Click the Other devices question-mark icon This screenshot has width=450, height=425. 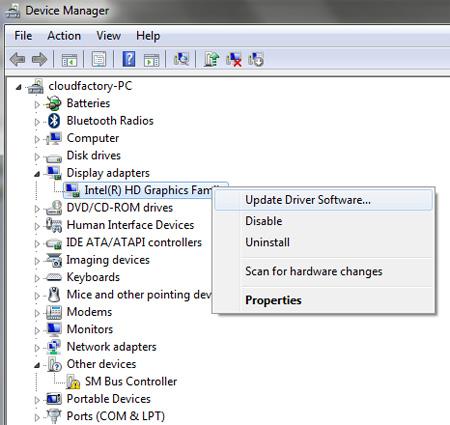(54, 364)
